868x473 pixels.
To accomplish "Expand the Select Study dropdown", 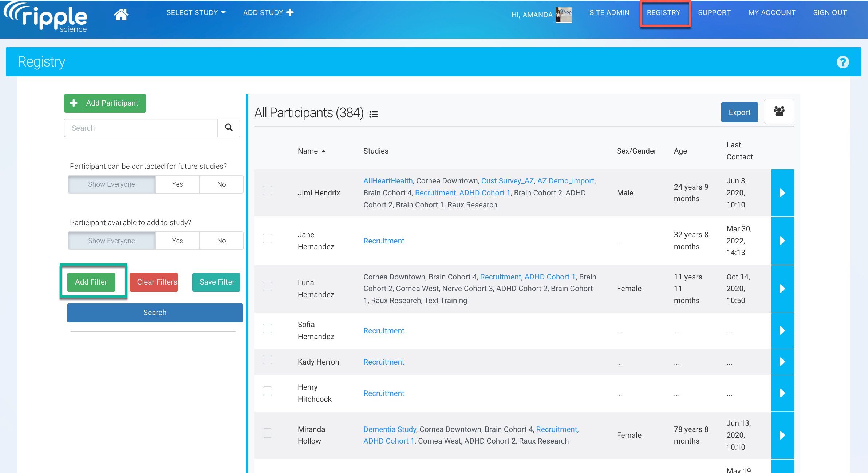I will [196, 13].
